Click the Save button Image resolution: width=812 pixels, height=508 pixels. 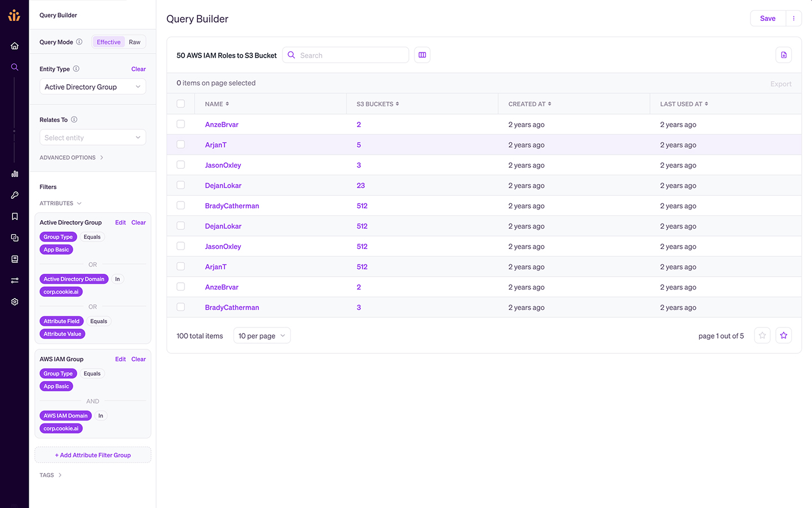(x=768, y=19)
